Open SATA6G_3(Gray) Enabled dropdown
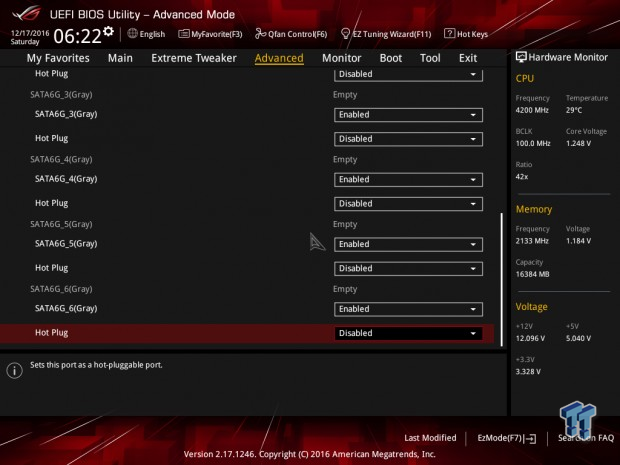The width and height of the screenshot is (620, 465). pyautogui.click(x=408, y=115)
